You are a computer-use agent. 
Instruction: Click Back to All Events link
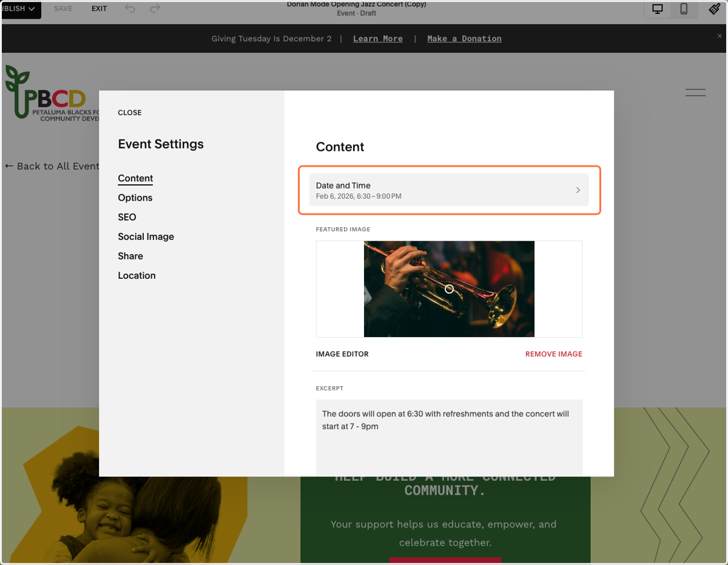pos(52,166)
